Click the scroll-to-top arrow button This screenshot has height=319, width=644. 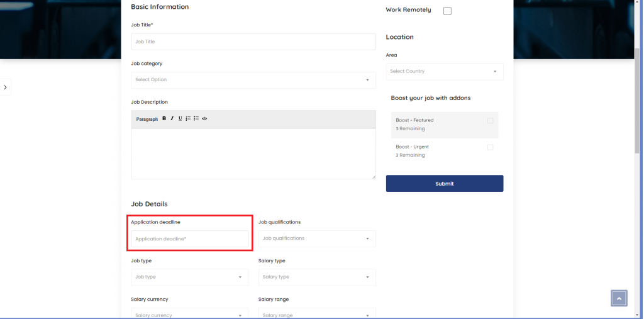[619, 298]
